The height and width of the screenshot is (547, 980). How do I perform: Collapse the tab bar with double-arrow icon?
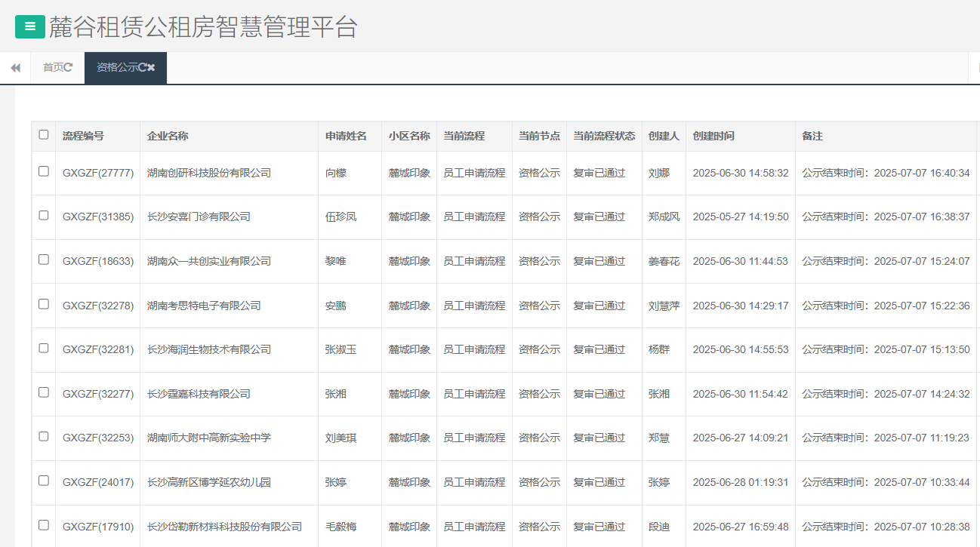point(15,67)
